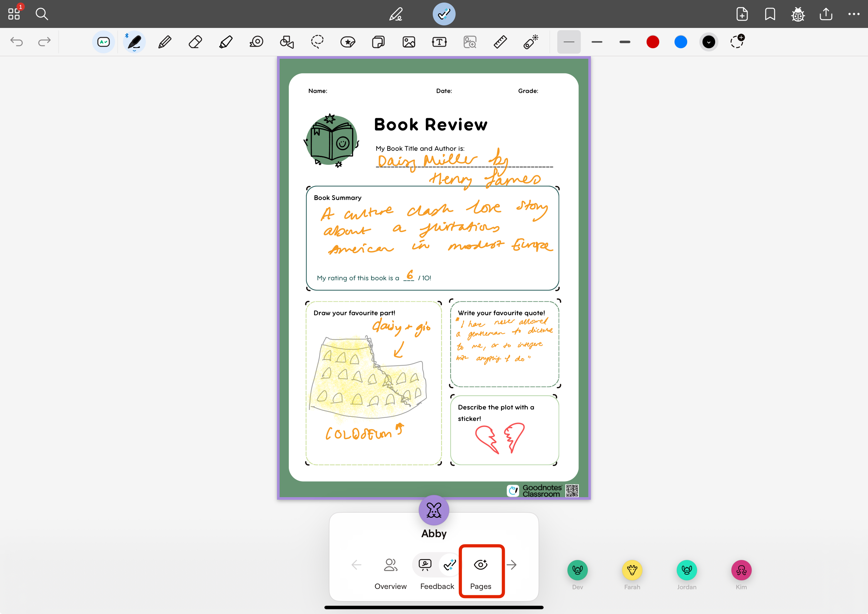Select the thickest stroke width
Viewport: 868px width, 614px height.
pos(625,42)
